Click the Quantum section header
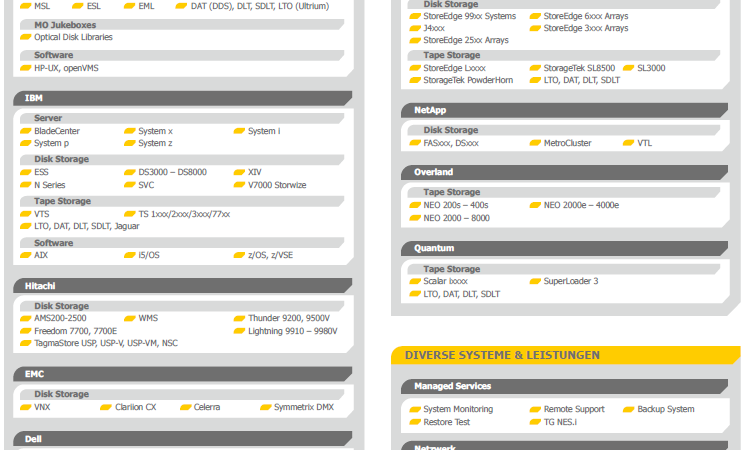This screenshot has width=745, height=450. tap(564, 248)
